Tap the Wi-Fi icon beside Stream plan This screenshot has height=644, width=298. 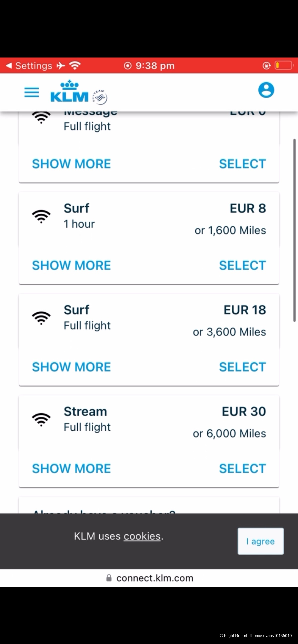coord(41,419)
